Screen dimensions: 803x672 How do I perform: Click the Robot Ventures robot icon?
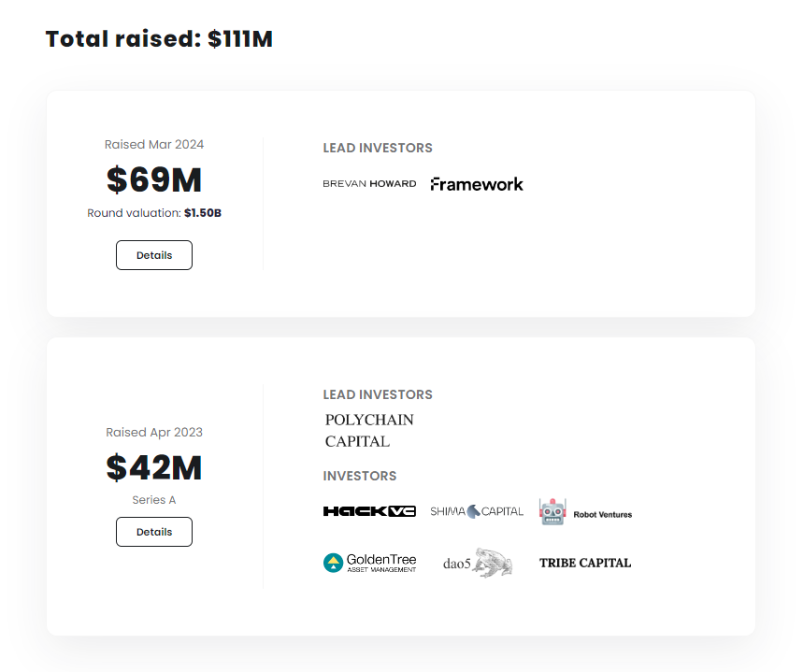click(552, 512)
